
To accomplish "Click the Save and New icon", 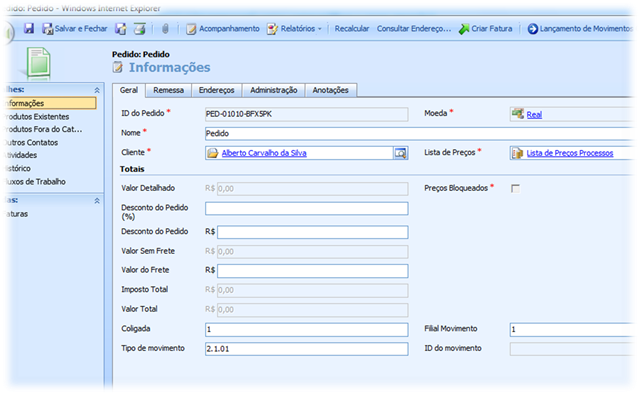I will (x=121, y=29).
